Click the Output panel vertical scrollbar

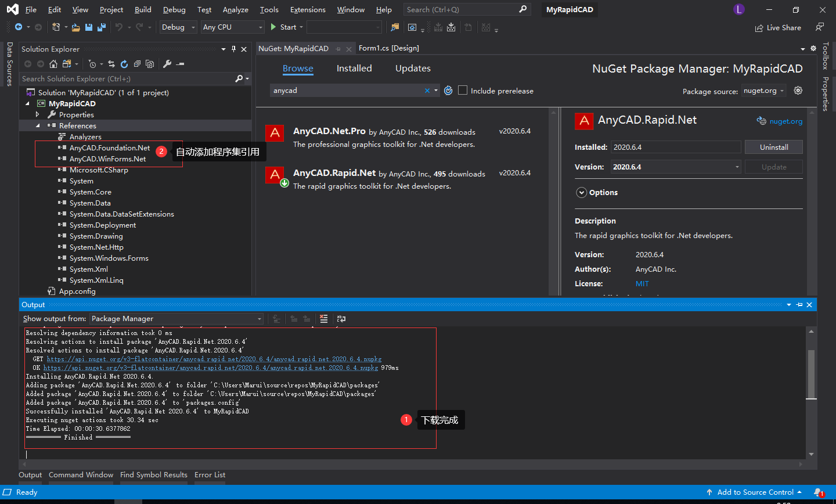[x=811, y=375]
